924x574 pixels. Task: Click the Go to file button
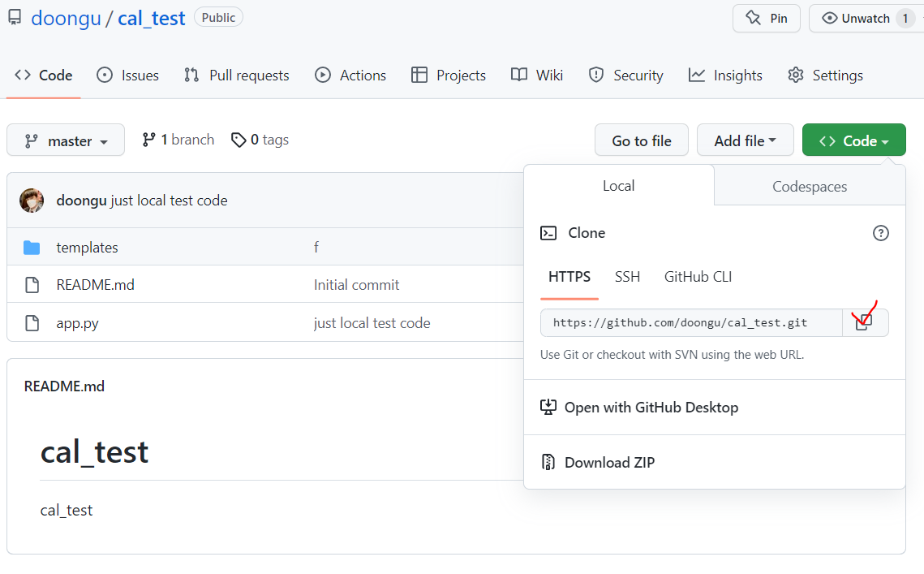click(x=641, y=140)
